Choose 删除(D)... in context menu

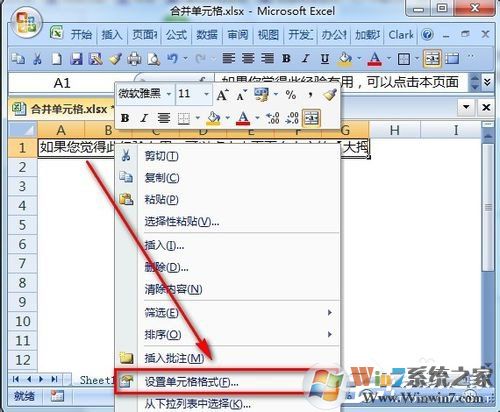pos(227,267)
